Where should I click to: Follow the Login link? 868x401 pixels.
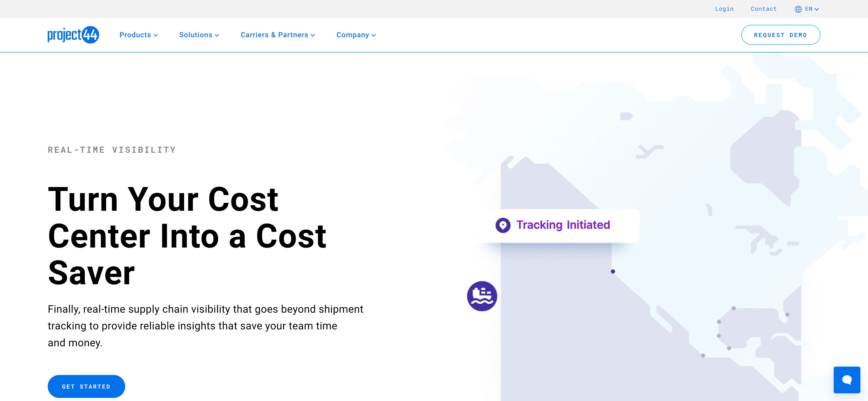point(724,9)
